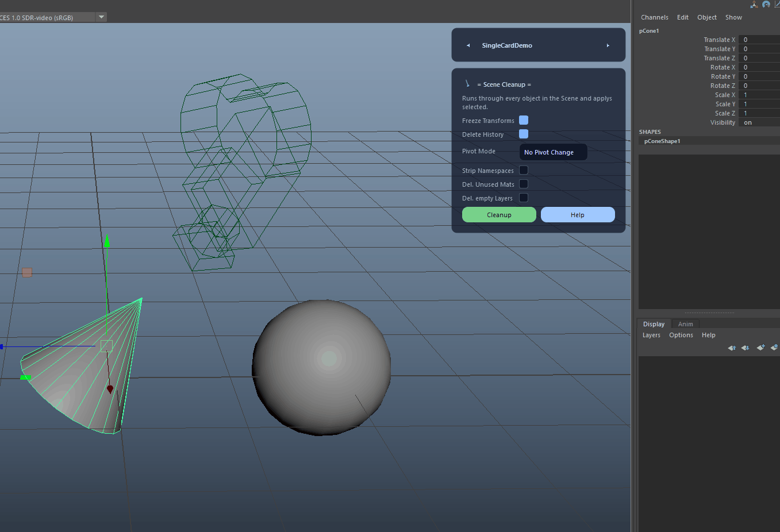Open the layer editor Help menu

coord(709,335)
